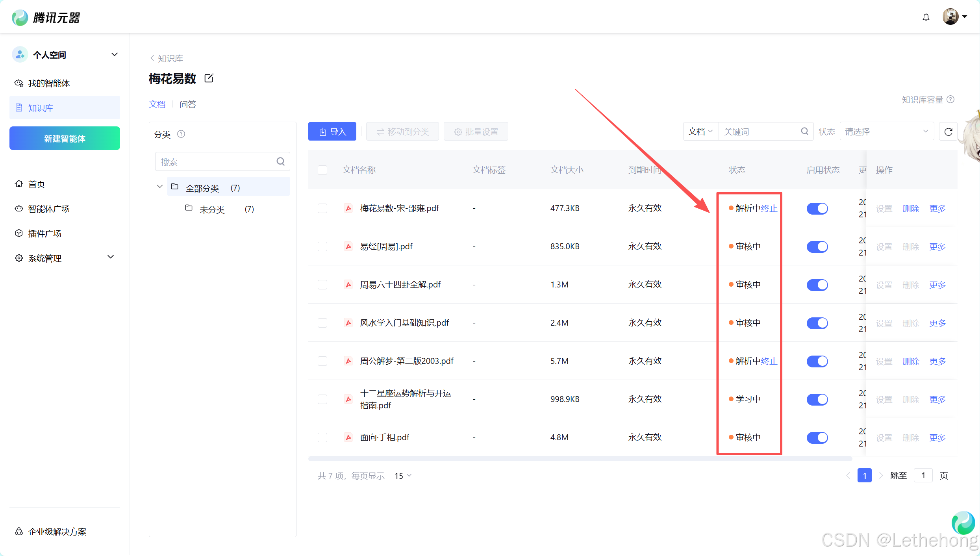Check the box for 周易六十四卦全解.pdf
980x556 pixels.
tap(322, 285)
